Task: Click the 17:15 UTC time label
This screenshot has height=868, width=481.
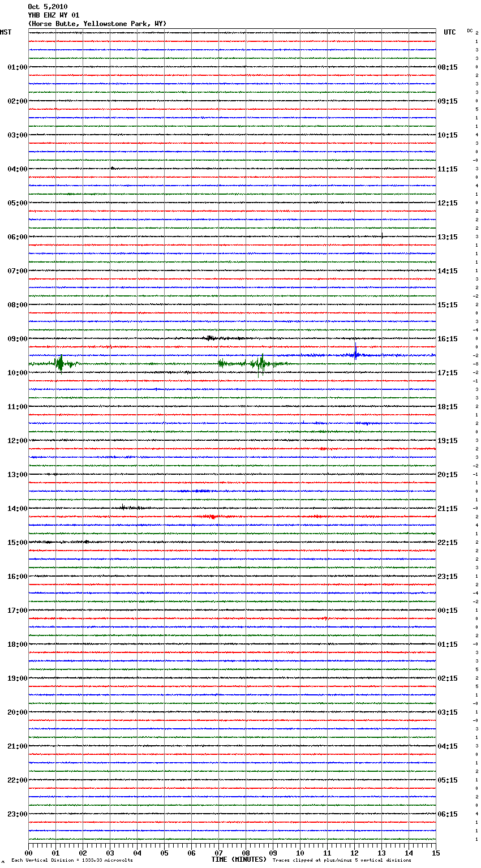Action: point(448,373)
